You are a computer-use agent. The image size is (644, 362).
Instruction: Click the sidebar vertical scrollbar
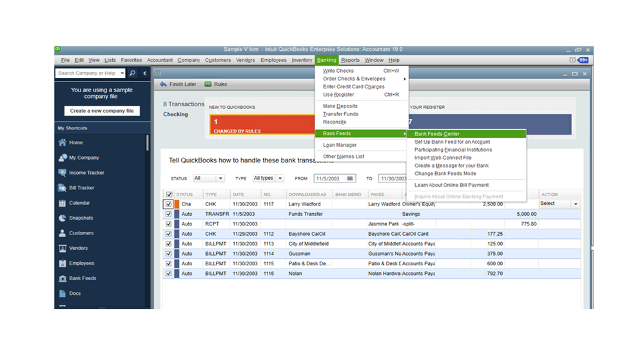148,143
